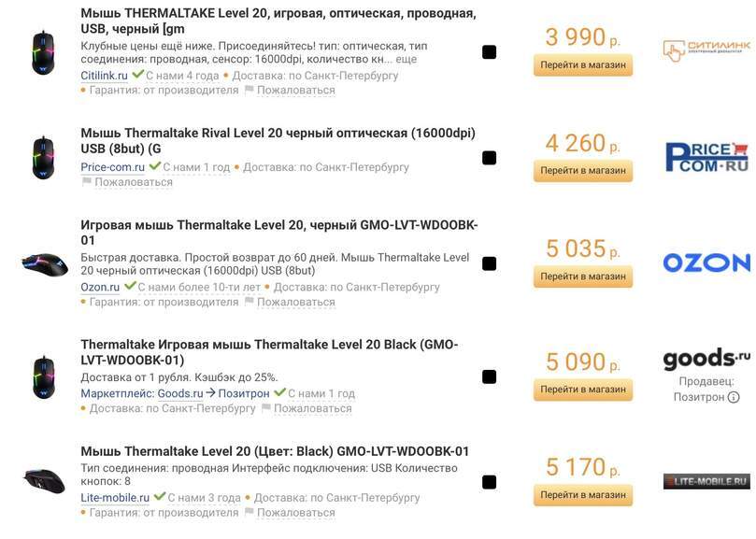Click the Lite-mobile.ru logo banner
The image size is (756, 539).
coord(706,482)
